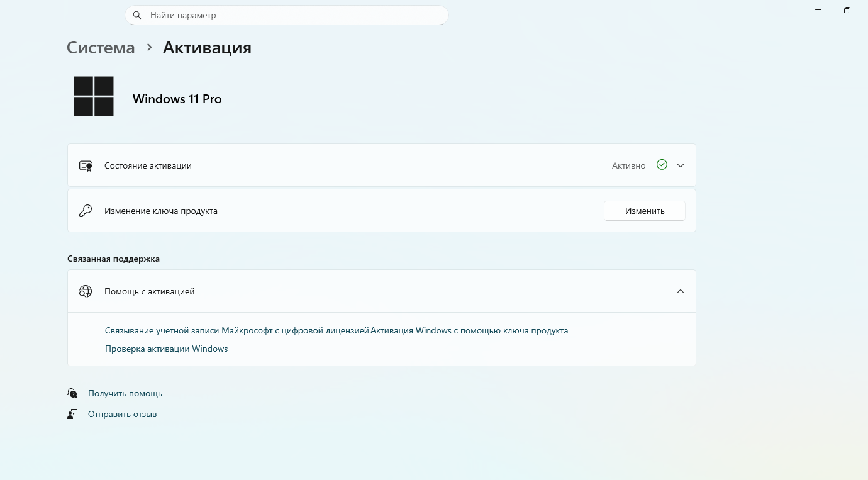Click the green active checkmark icon
Image resolution: width=868 pixels, height=480 pixels.
[x=662, y=165]
